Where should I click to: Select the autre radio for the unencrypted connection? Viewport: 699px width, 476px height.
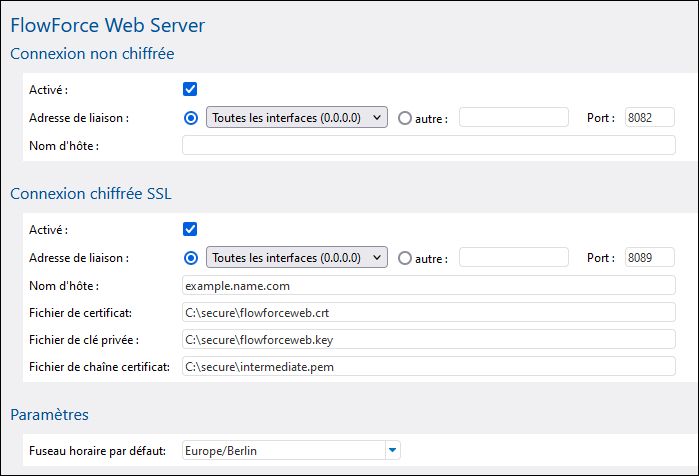[x=405, y=118]
